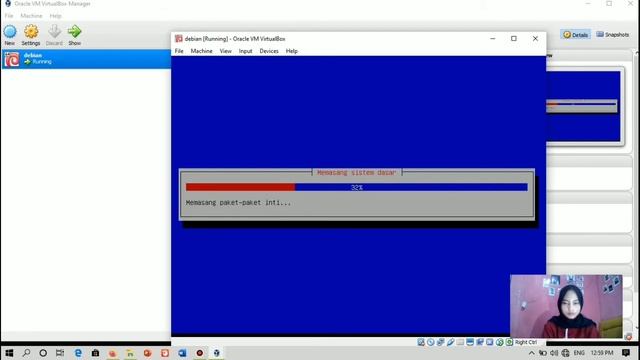Screen dimensions: 640x360
Task: Open the Microsoft Store taskbar icon
Action: 95,353
